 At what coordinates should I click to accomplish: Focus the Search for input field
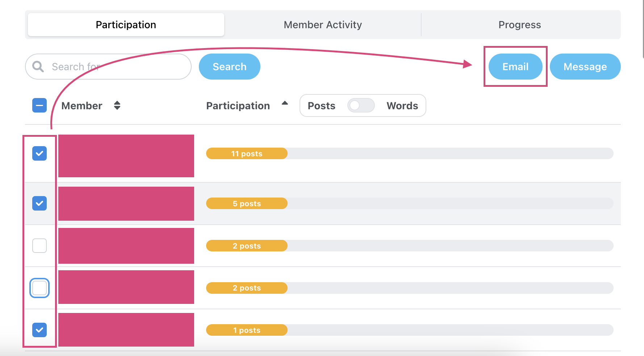click(108, 67)
